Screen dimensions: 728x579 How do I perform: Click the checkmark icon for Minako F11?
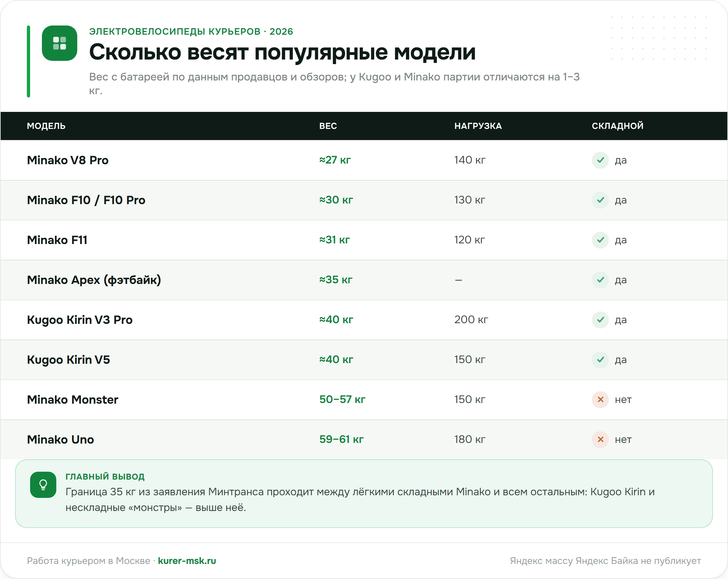pos(600,240)
